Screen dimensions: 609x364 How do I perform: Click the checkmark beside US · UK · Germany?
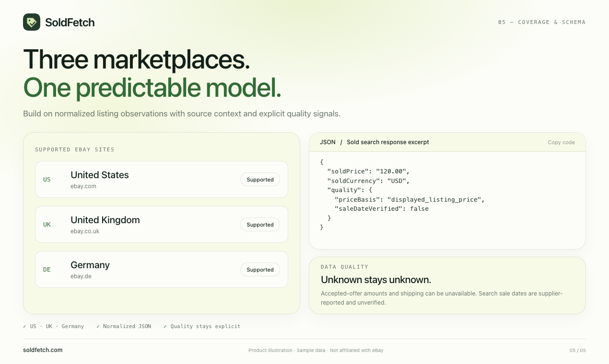point(25,326)
